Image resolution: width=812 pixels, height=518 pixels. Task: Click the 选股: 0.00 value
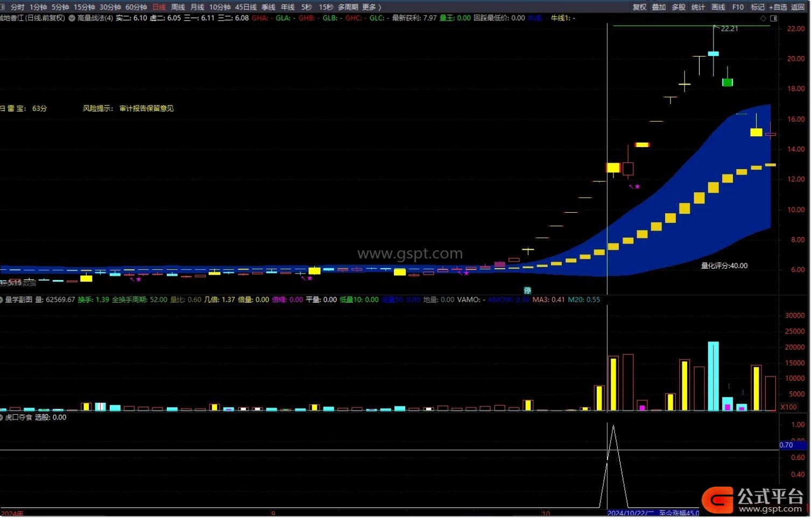coord(51,418)
